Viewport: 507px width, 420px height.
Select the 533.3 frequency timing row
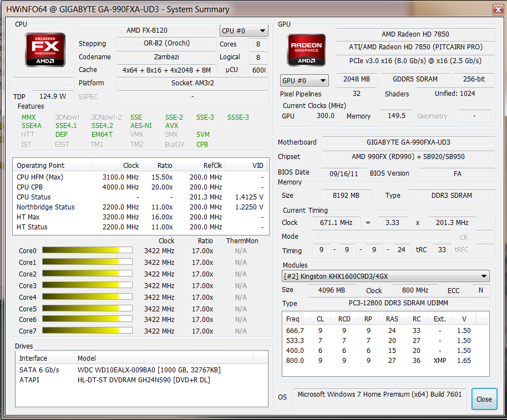coord(386,341)
